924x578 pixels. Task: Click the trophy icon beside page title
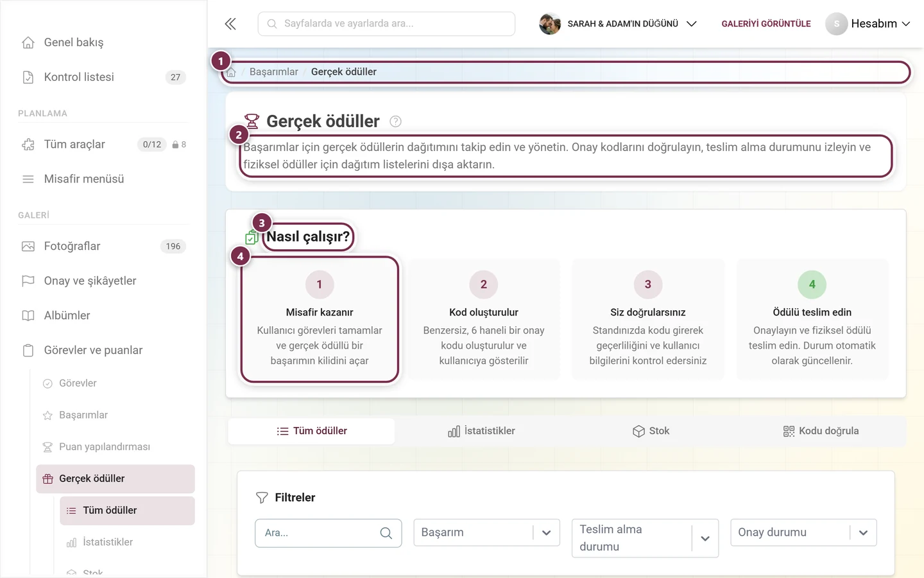tap(252, 121)
